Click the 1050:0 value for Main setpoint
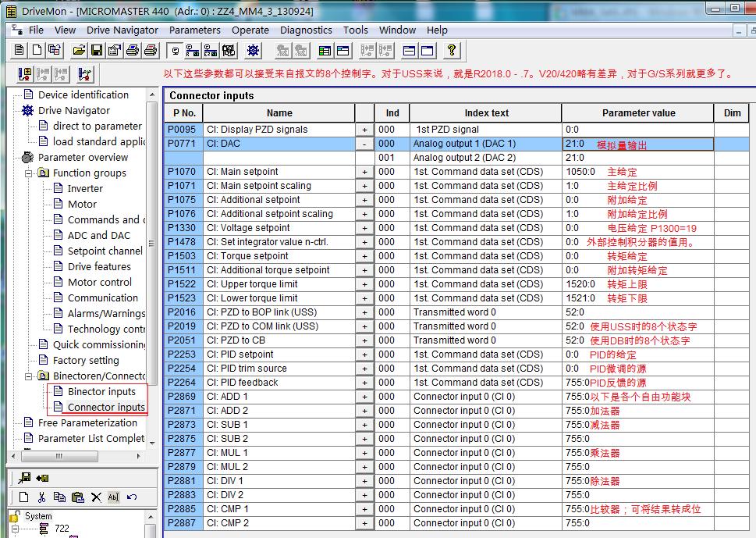This screenshot has width=756, height=538. (x=580, y=172)
